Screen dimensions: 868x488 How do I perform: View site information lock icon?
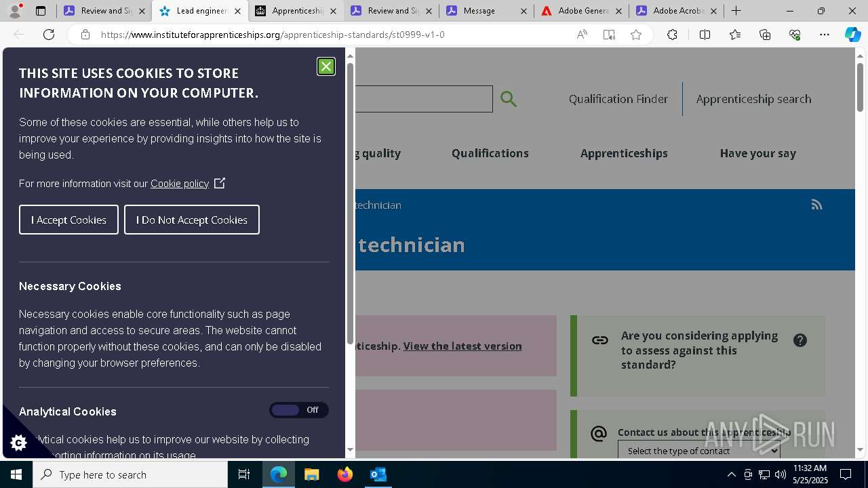(x=85, y=35)
